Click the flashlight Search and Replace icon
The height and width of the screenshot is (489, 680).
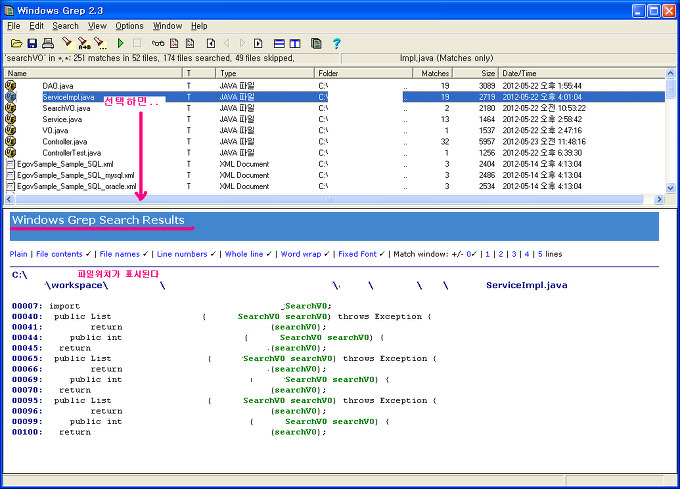point(84,43)
